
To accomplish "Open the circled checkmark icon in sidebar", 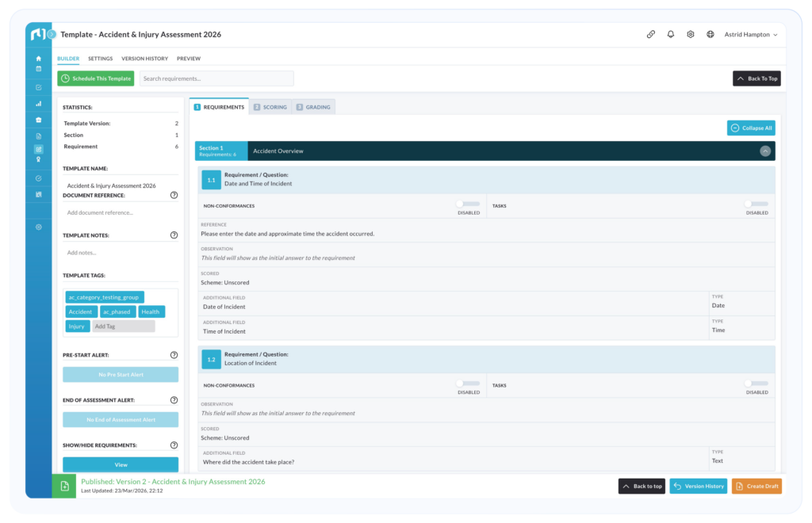I will (38, 178).
